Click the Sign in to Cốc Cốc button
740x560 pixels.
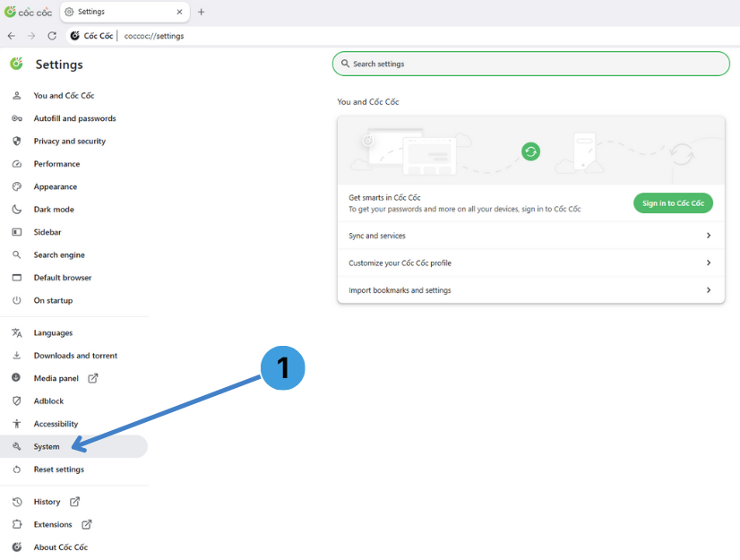673,203
